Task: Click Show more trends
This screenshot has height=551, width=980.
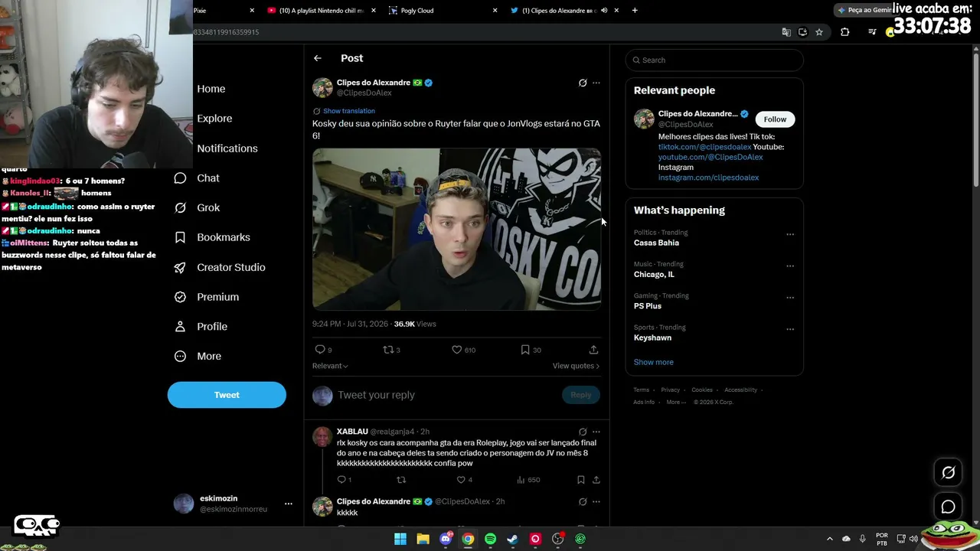Action: tap(654, 362)
